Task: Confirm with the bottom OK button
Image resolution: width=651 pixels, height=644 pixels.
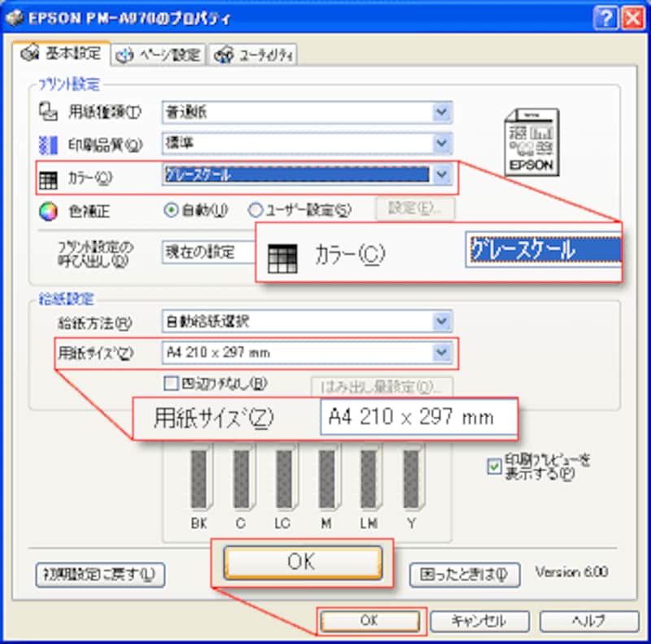Action: [370, 621]
